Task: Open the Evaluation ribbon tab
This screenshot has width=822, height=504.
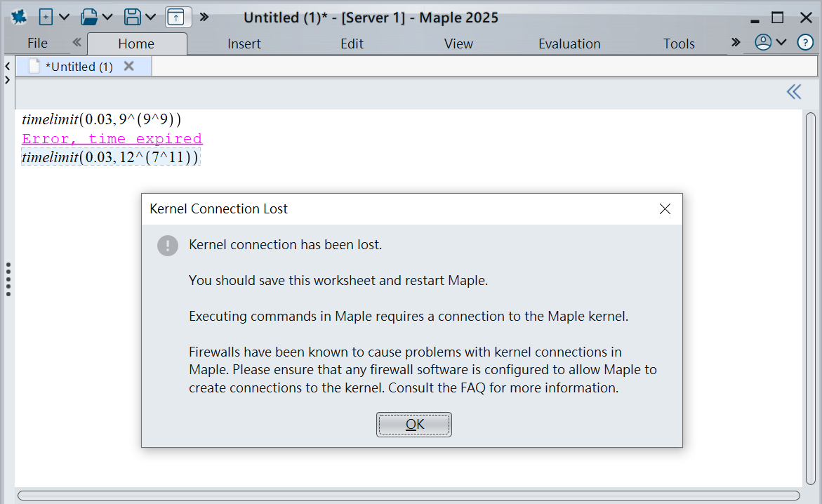Action: 569,44
